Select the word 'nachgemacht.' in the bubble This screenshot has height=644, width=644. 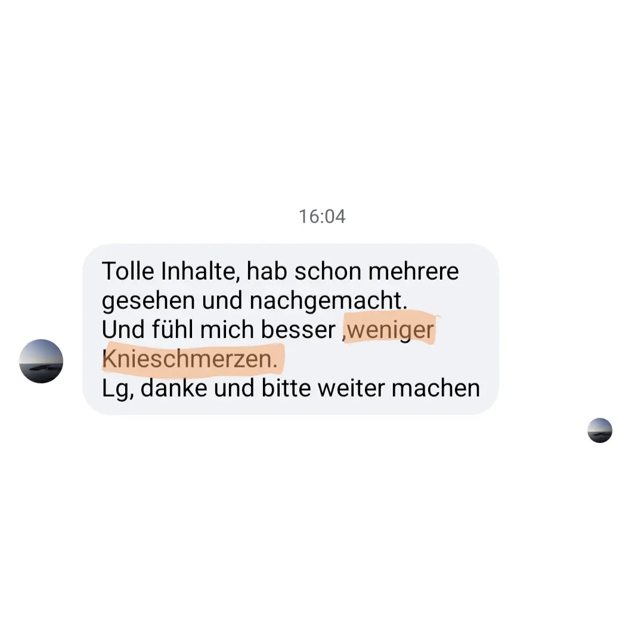[x=328, y=301]
